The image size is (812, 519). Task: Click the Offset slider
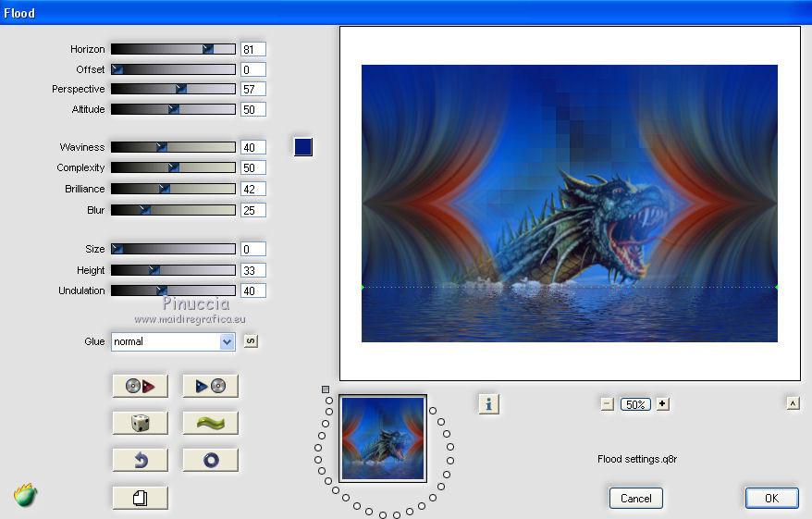tap(173, 69)
